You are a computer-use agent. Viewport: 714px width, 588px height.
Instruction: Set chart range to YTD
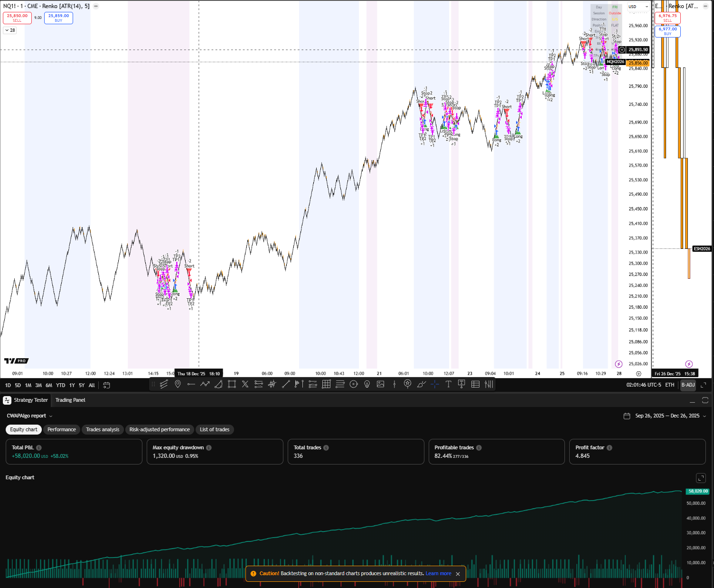click(x=60, y=385)
